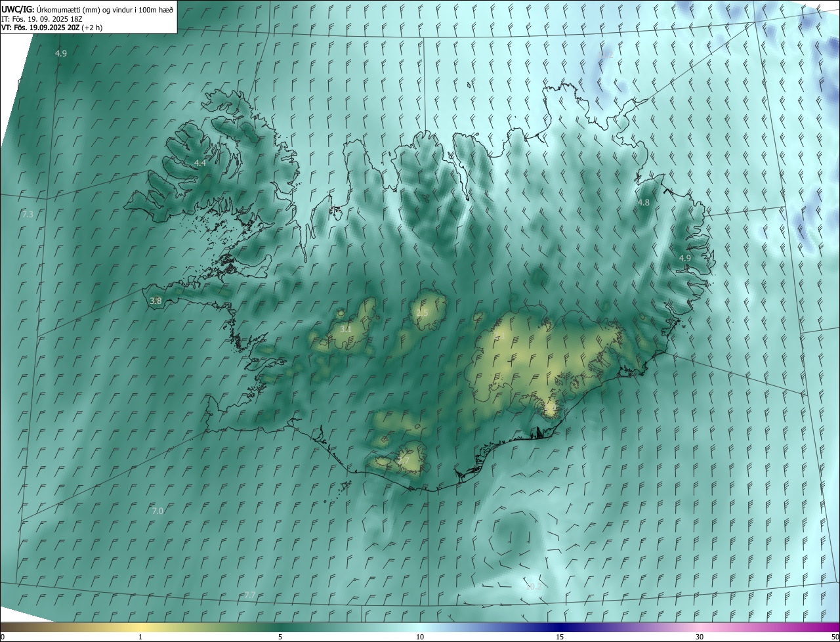Click the 15 tick on the colour scale
The image size is (840, 642).
point(560,637)
